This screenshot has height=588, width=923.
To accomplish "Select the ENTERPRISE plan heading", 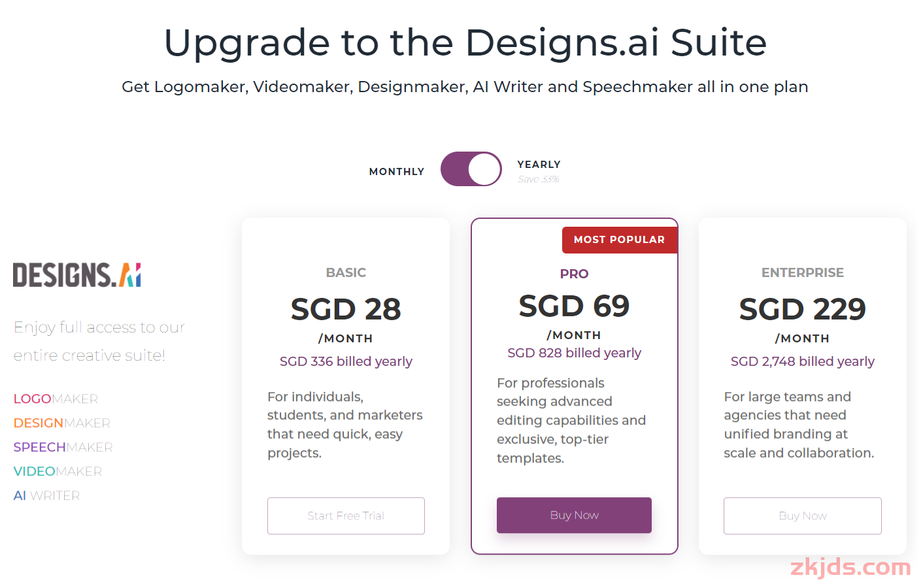I will tap(803, 272).
